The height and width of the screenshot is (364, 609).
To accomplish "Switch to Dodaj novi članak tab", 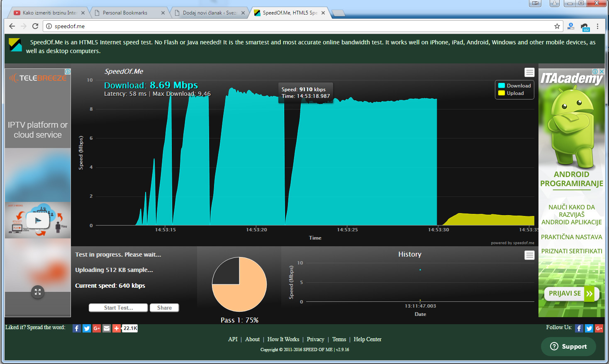I will [x=209, y=13].
